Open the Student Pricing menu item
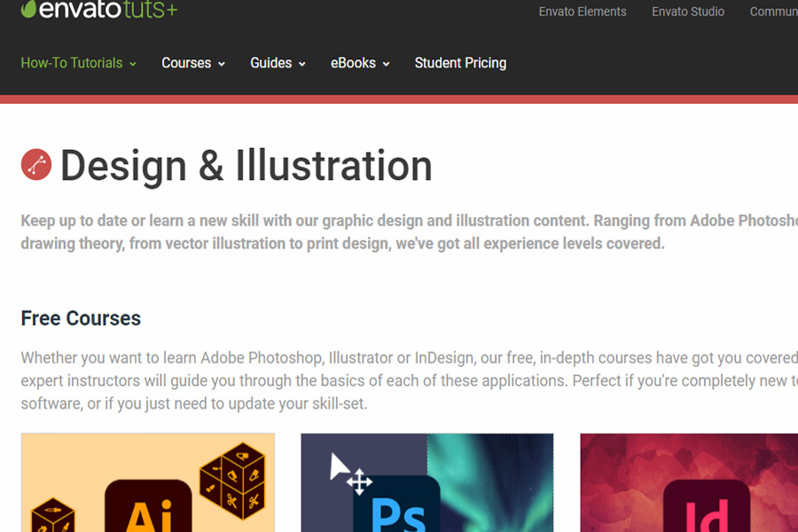The image size is (798, 532). point(460,63)
